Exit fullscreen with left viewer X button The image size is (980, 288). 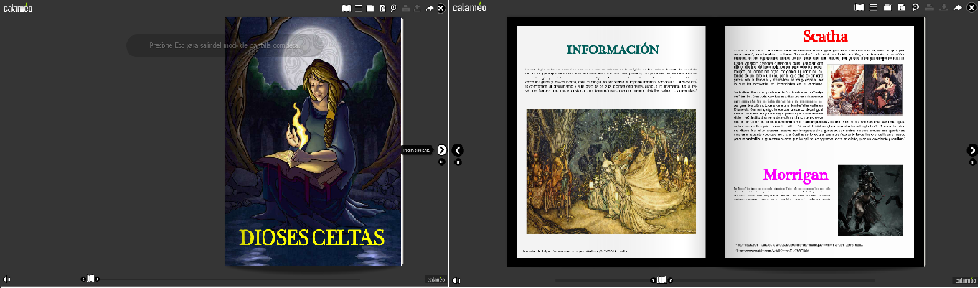click(x=441, y=9)
